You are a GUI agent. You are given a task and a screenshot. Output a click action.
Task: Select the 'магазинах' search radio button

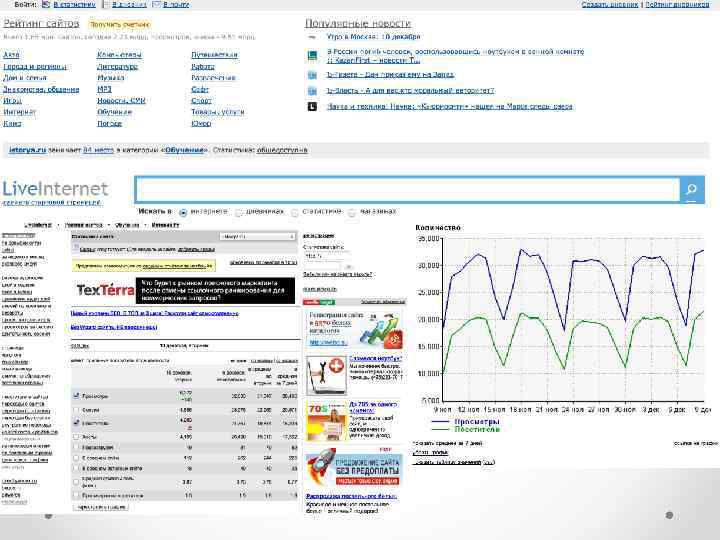coord(352,213)
